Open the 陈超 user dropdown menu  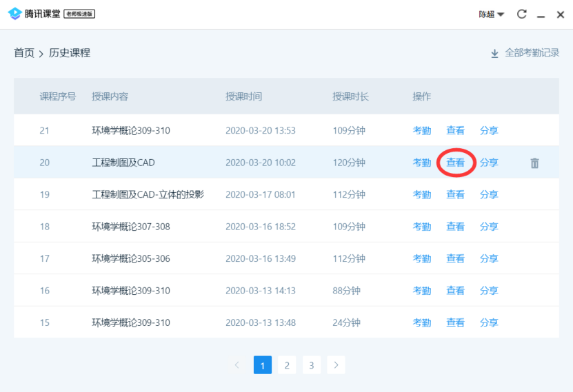coord(492,14)
